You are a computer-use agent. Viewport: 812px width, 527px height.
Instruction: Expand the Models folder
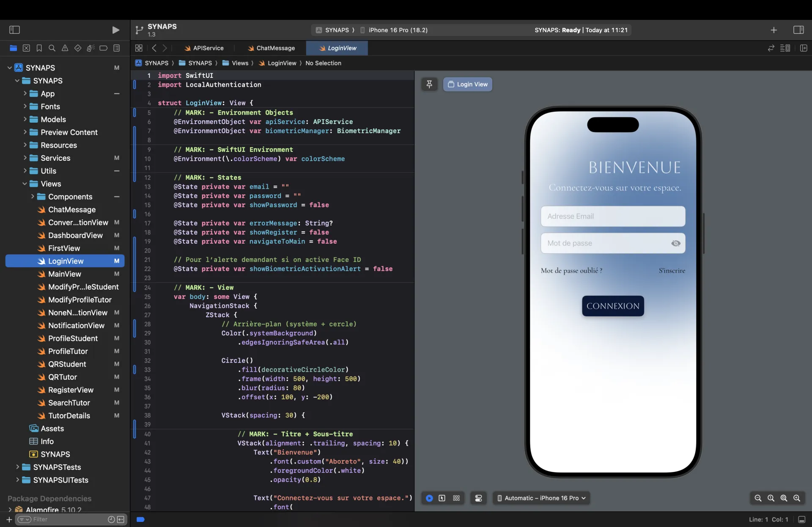coord(25,119)
